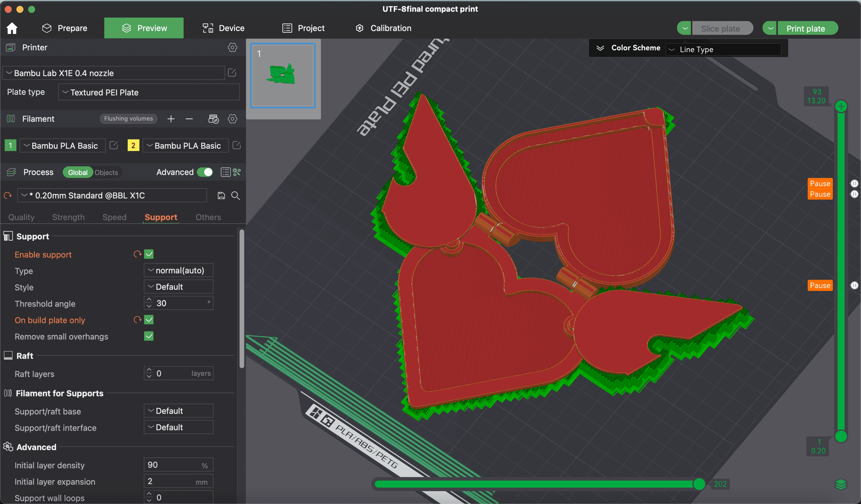The height and width of the screenshot is (504, 861).
Task: Click the home icon
Action: coord(12,28)
